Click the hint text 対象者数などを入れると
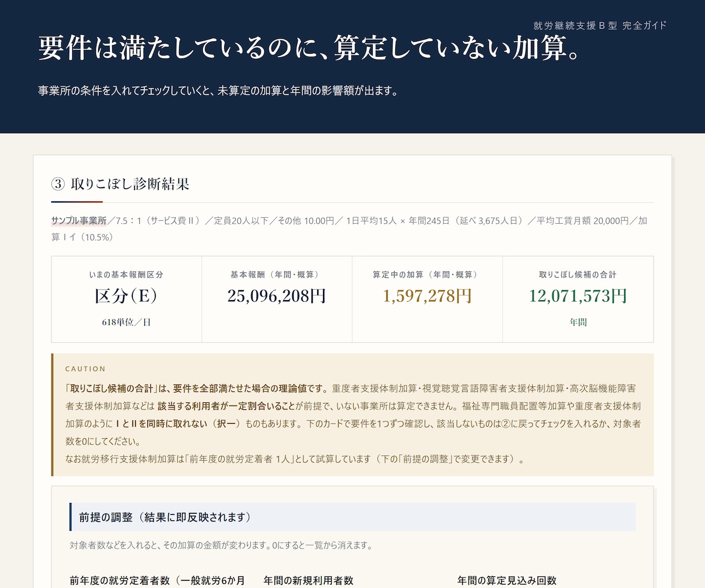The height and width of the screenshot is (588, 705). pyautogui.click(x=221, y=545)
